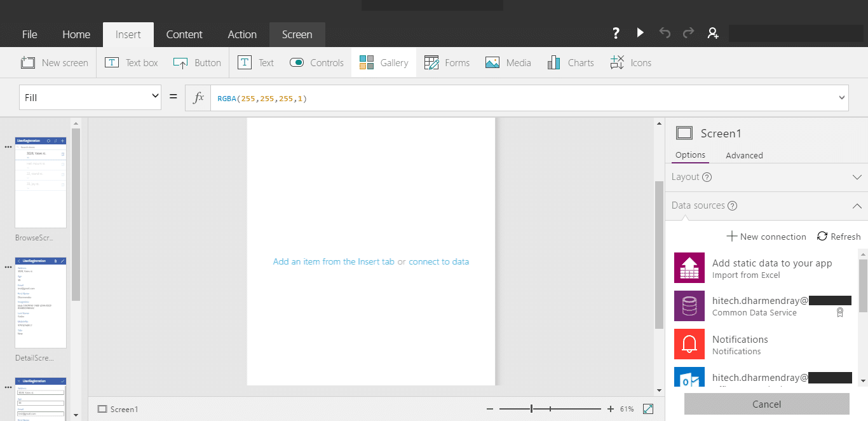Click the undo arrow icon
Viewport: 868px width, 421px height.
[665, 33]
